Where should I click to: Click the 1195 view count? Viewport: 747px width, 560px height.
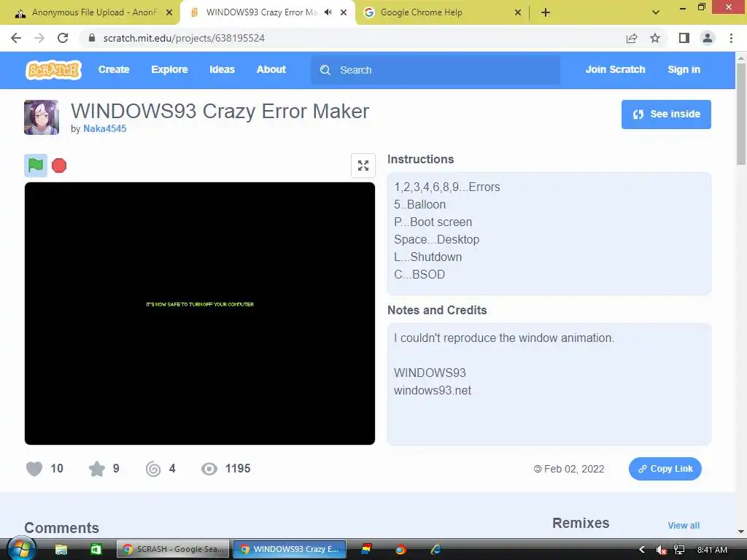tap(238, 469)
